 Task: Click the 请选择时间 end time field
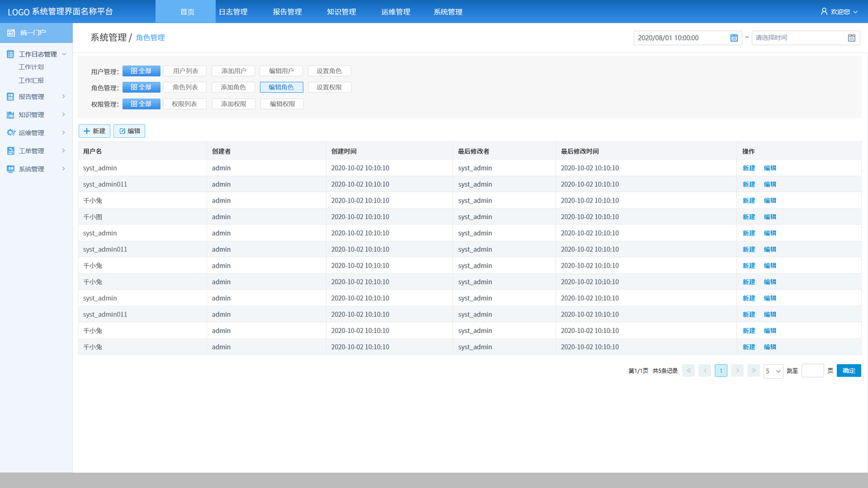(x=806, y=37)
